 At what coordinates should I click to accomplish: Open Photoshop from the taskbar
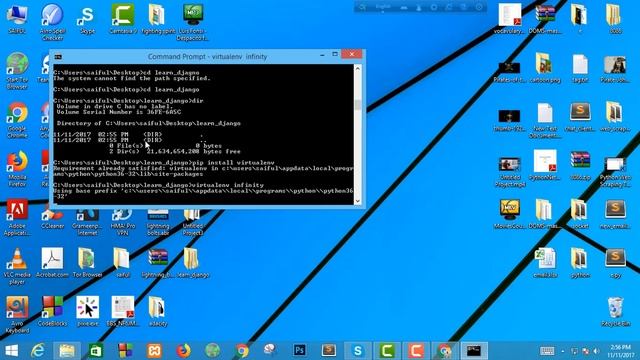pos(300,351)
